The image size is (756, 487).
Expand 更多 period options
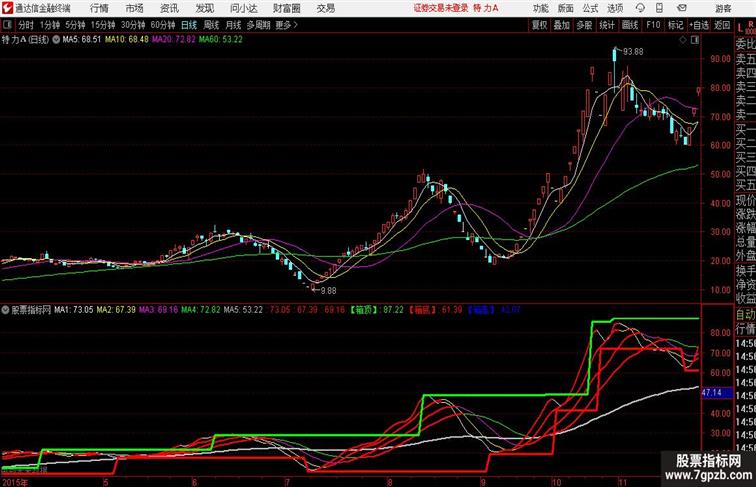[x=287, y=25]
